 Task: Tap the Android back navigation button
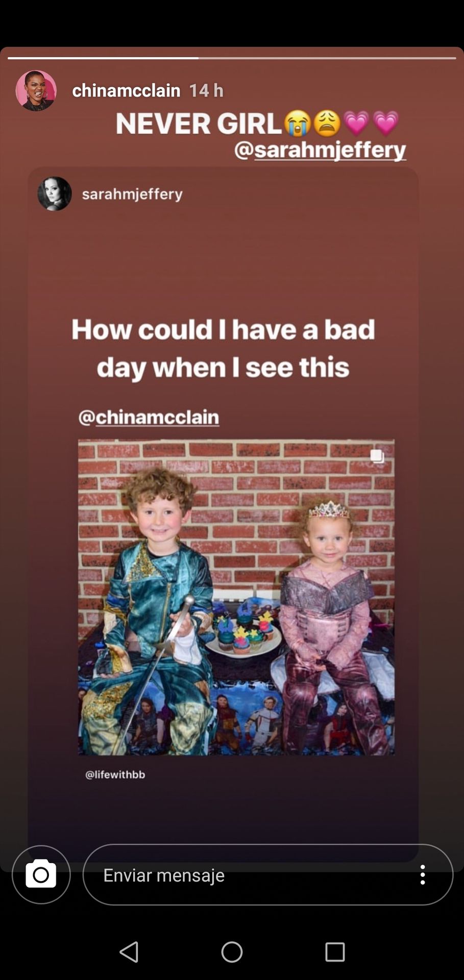129,952
